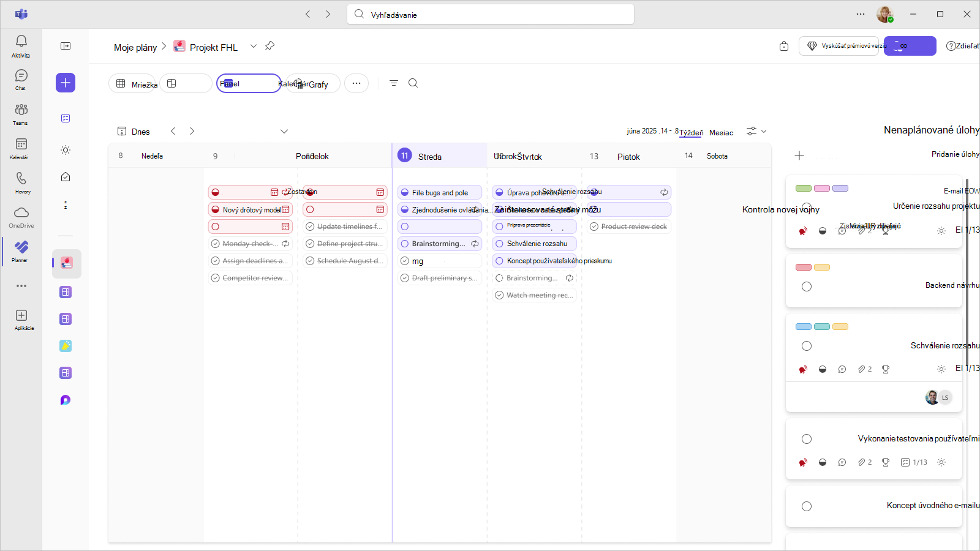Open assignee avatars on Schválenie rozsahu card

(938, 397)
